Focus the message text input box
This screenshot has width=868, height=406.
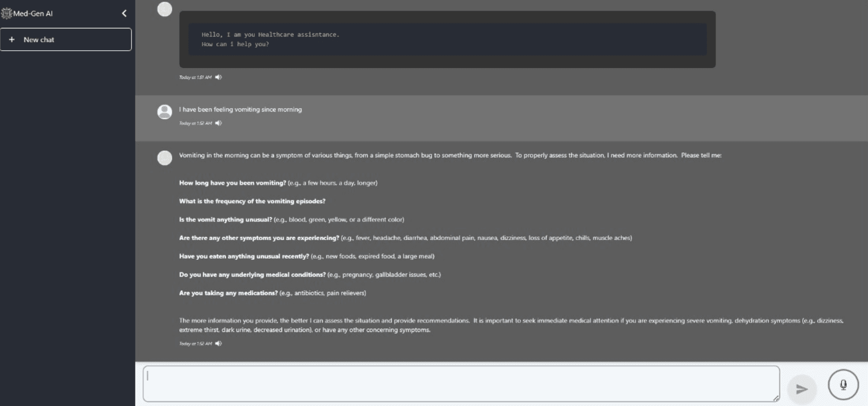pos(461,384)
